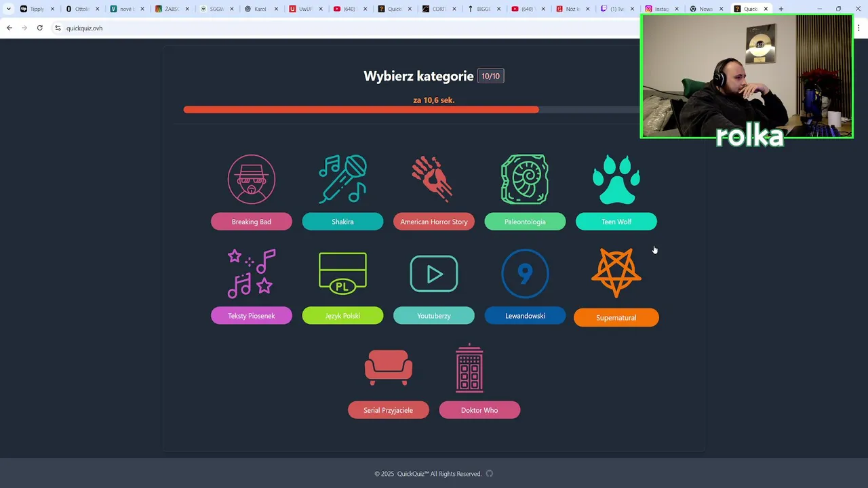Click the American Horror Story bloody hand icon

[433, 179]
